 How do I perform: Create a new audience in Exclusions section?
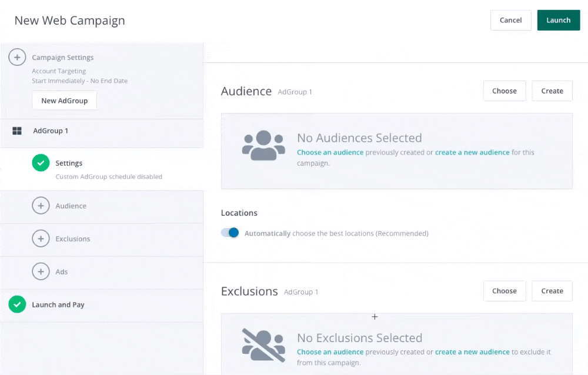pyautogui.click(x=552, y=291)
